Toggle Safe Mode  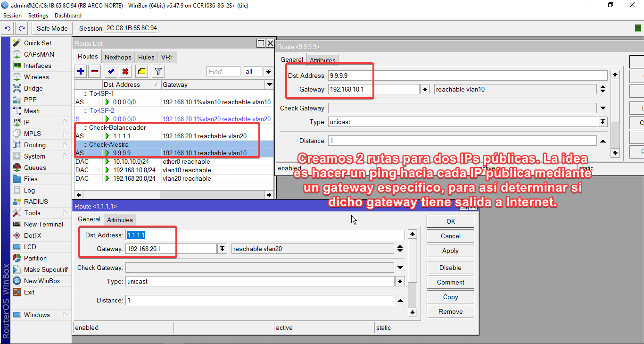click(51, 28)
